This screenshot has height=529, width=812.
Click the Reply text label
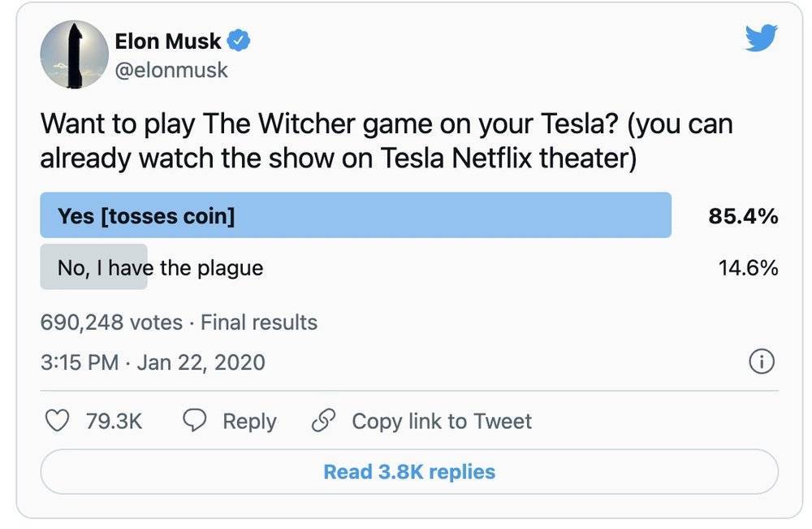tap(249, 421)
